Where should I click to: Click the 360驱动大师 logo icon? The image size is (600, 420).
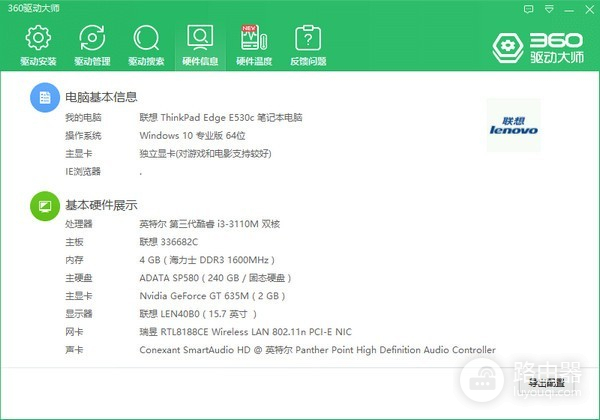[508, 47]
